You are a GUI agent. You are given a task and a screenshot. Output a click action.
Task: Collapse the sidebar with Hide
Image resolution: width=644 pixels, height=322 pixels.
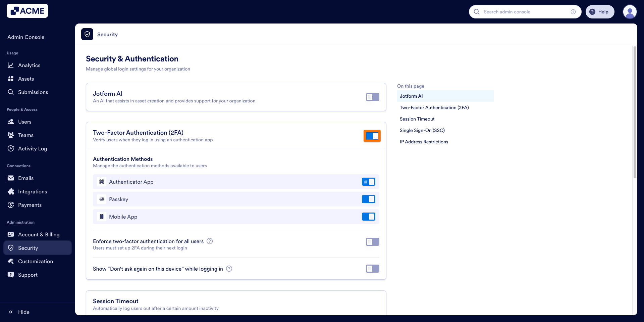tap(19, 312)
